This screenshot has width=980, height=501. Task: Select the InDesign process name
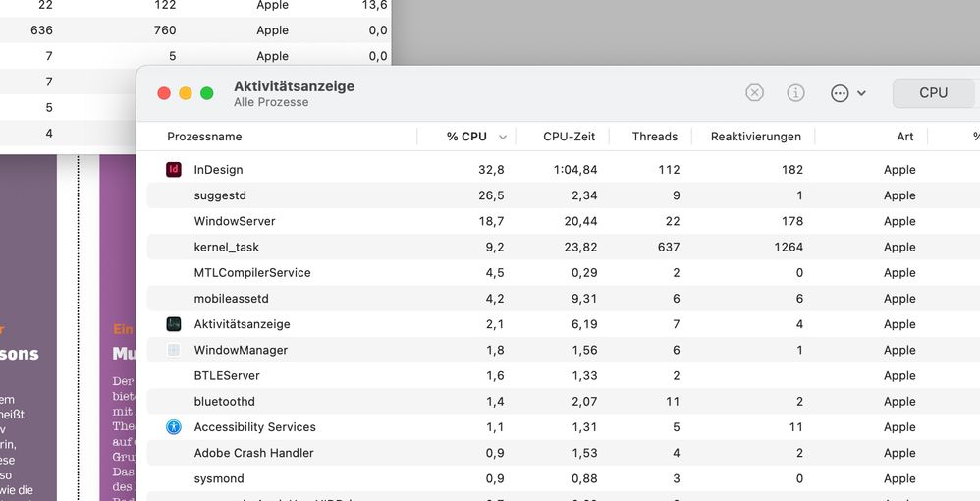pyautogui.click(x=218, y=170)
